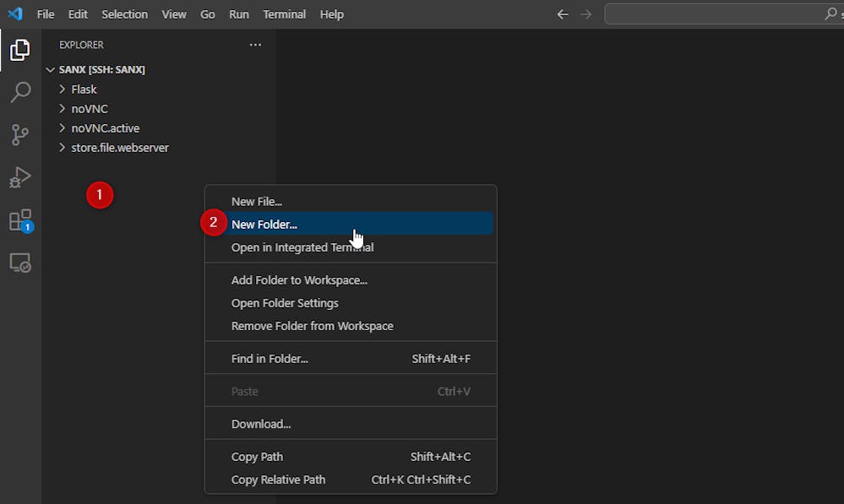The image size is (844, 504).
Task: Click the Go Forward arrow
Action: click(x=586, y=14)
